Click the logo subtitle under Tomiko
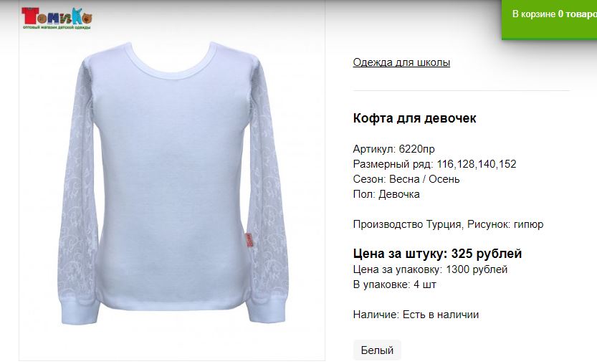The height and width of the screenshot is (364, 597). click(57, 27)
